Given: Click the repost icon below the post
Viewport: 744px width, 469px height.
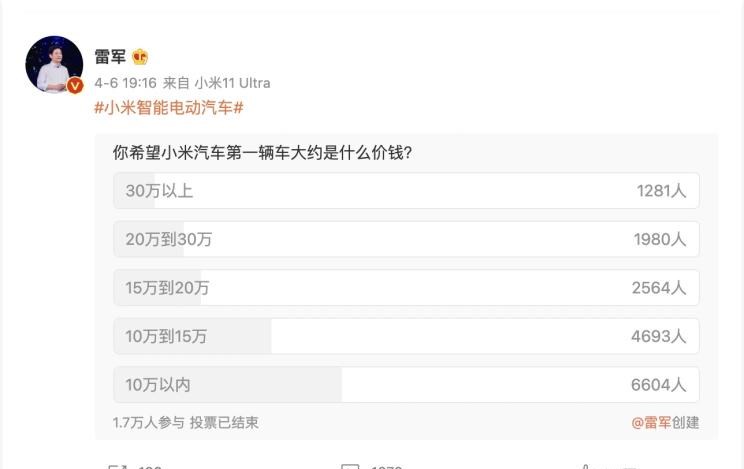Looking at the screenshot, I should [x=117, y=465].
